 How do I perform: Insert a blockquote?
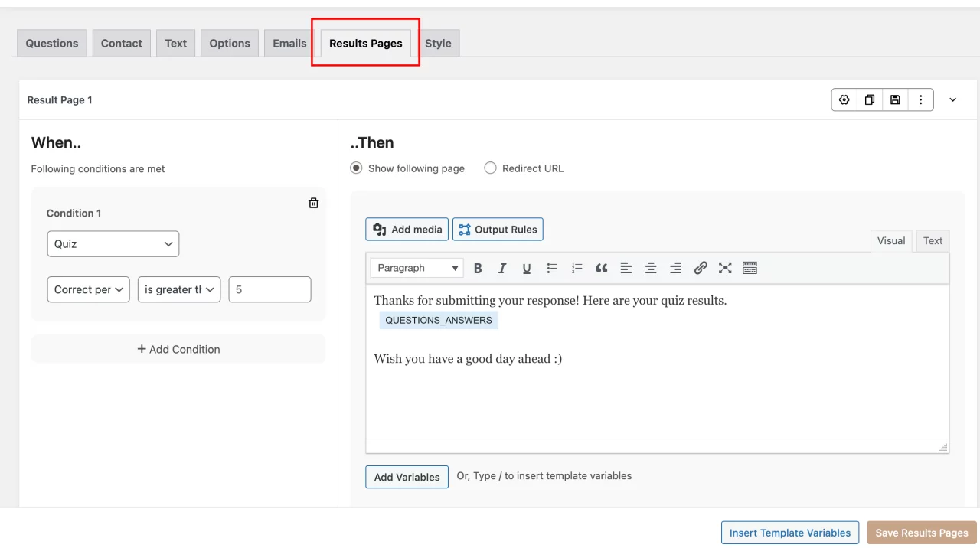tap(601, 268)
